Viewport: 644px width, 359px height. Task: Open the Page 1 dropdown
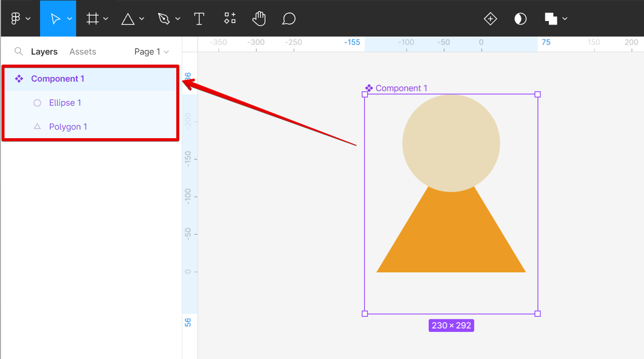tap(152, 52)
